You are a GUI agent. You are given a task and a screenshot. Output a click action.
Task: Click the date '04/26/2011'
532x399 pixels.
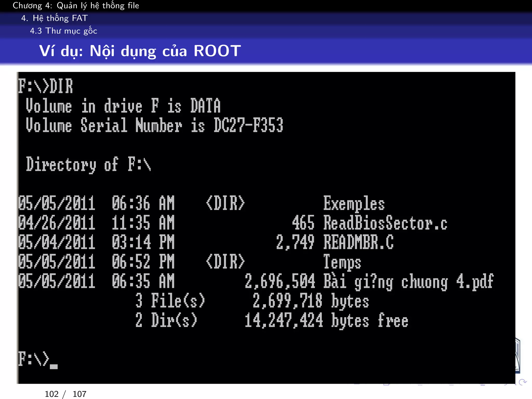[57, 223]
